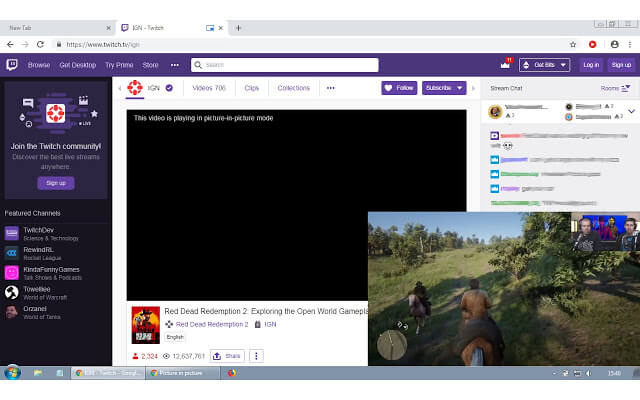Open the Red Dead Redemption 2 game link
The image size is (640, 400).
[x=212, y=324]
